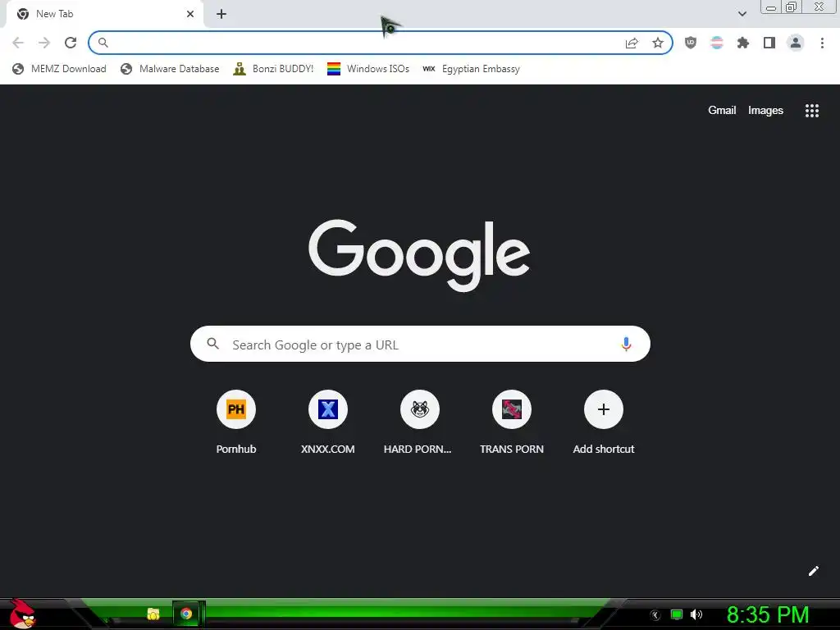Click the 8:35 PM clock

768,614
